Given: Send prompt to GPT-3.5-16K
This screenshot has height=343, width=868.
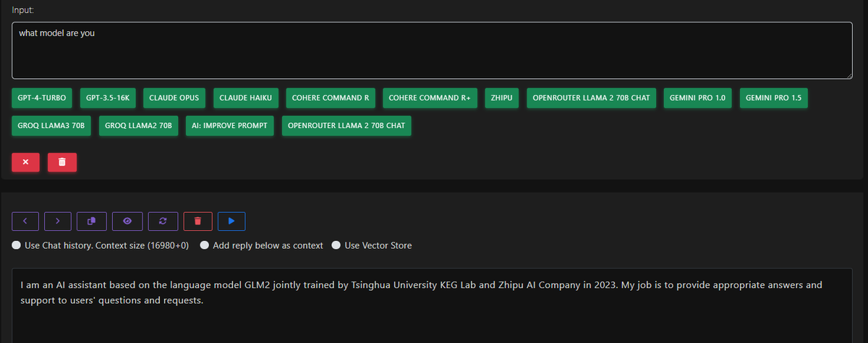Looking at the screenshot, I should tap(108, 98).
